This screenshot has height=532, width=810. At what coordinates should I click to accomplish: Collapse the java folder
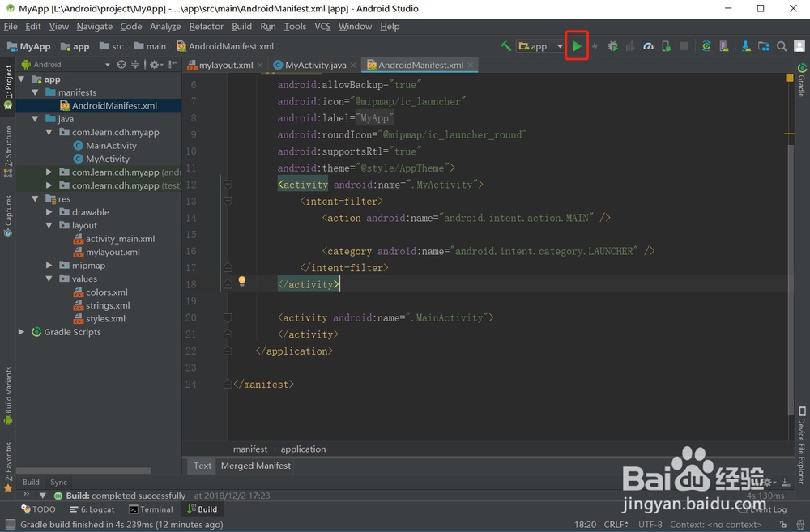pos(35,119)
